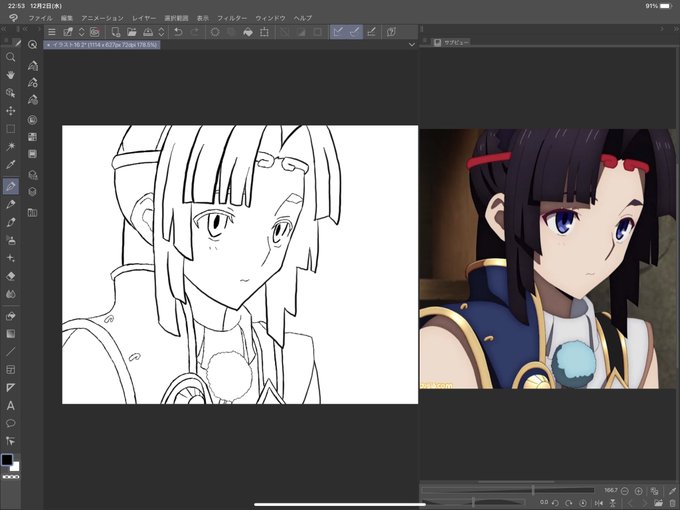
Task: Open the Color Set palette icon
Action: (x=33, y=137)
